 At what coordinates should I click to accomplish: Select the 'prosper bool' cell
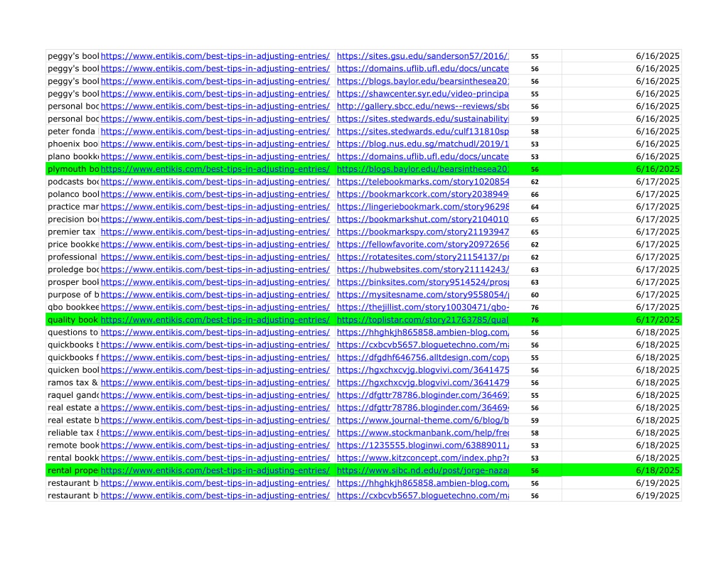pos(73,281)
